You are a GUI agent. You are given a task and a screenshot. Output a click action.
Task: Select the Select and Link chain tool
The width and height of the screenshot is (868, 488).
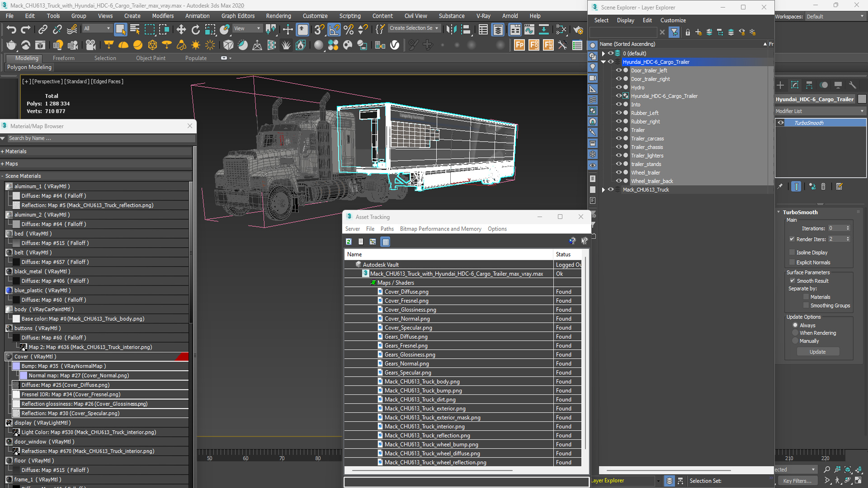click(43, 30)
